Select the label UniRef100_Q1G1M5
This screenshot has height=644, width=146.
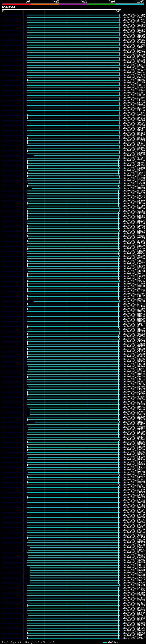click(134, 80)
